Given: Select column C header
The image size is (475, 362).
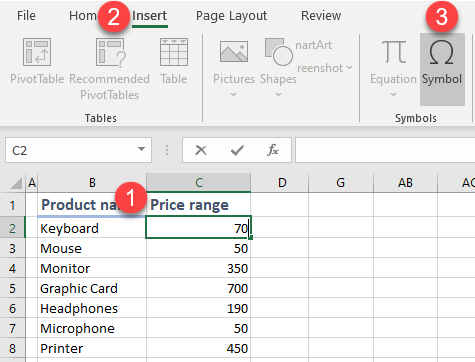Looking at the screenshot, I should [199, 183].
